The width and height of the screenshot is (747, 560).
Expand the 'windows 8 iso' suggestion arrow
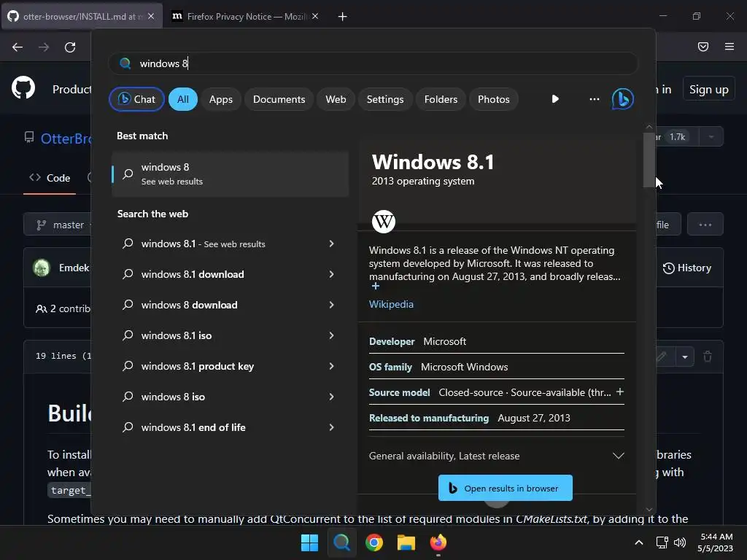point(332,397)
